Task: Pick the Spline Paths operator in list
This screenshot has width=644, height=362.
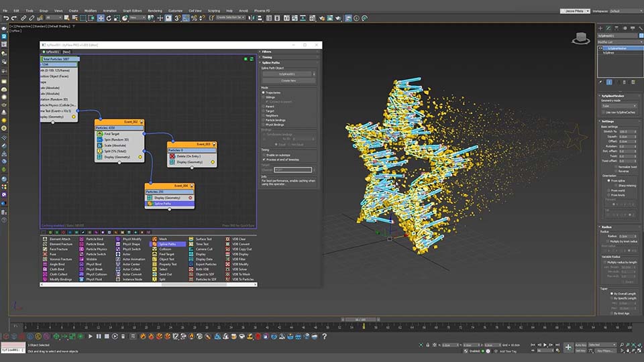Action: [x=168, y=244]
